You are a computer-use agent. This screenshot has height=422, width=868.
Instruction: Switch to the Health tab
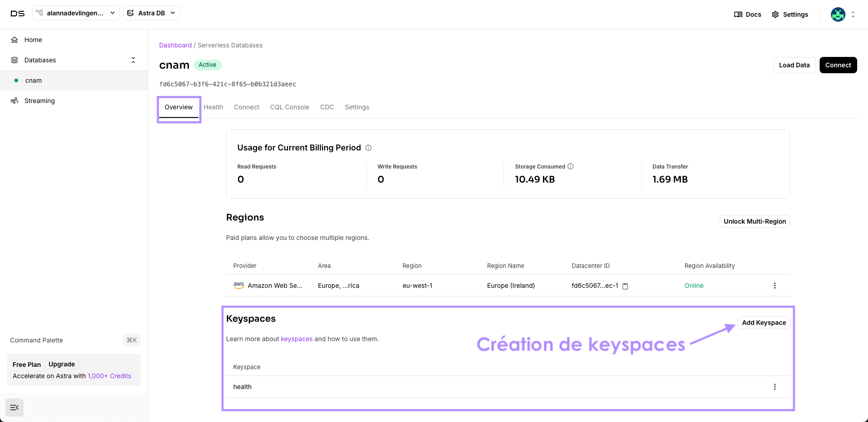pyautogui.click(x=213, y=107)
